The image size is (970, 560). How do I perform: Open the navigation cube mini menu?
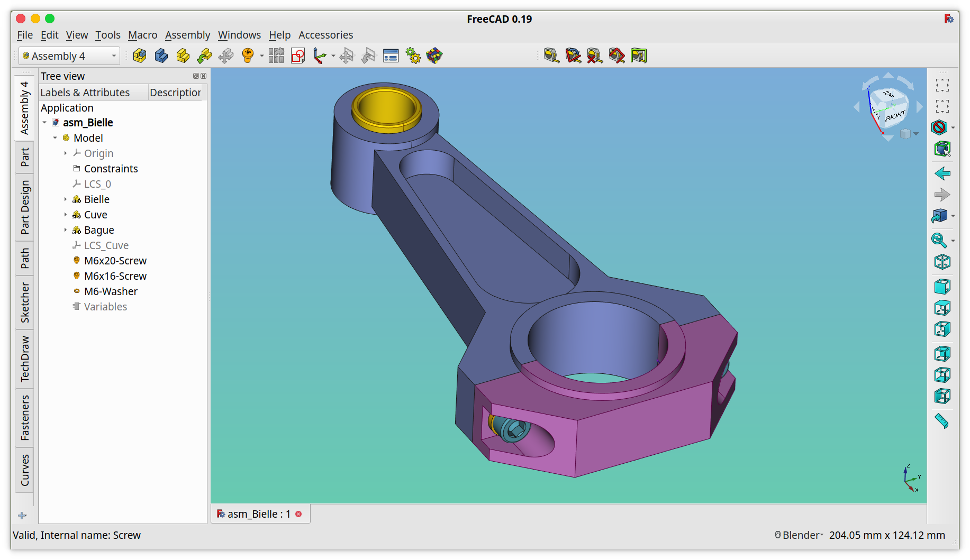point(909,134)
